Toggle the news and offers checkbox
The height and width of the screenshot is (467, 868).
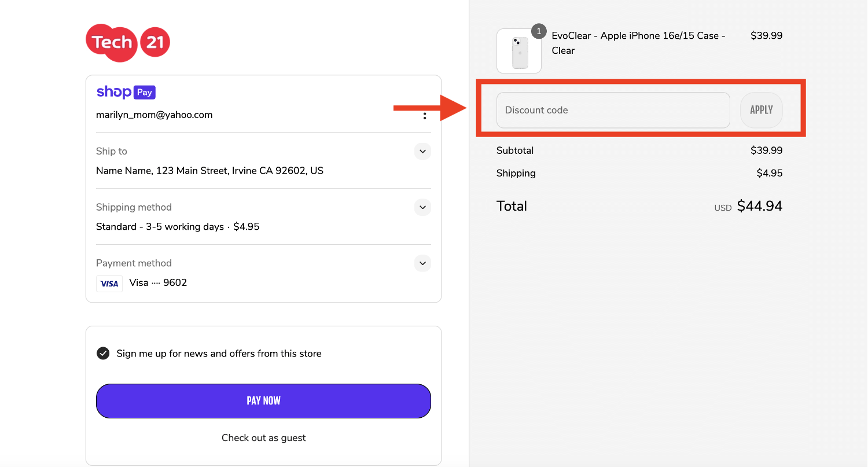[x=103, y=354]
